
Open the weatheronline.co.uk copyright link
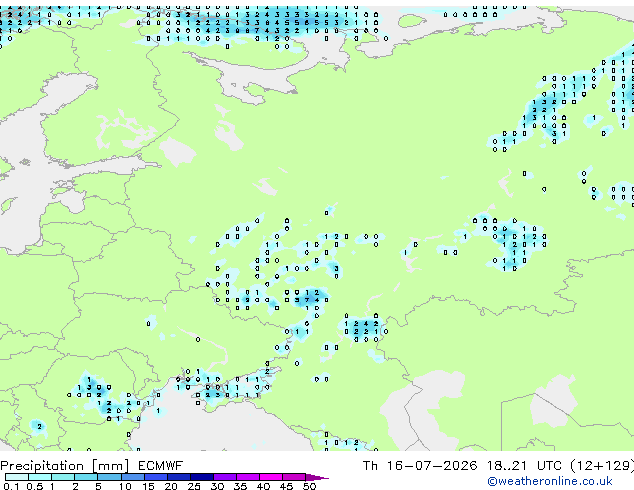[550, 481]
